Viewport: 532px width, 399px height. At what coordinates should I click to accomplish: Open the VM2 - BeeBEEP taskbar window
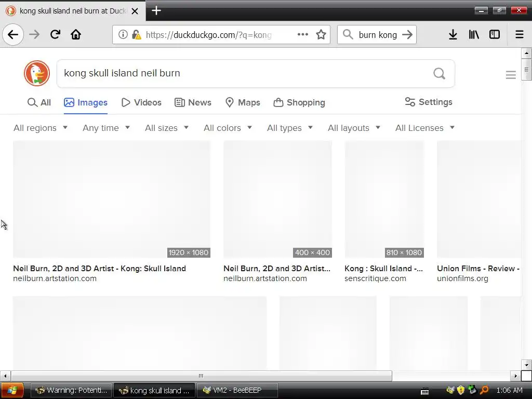pos(237,390)
